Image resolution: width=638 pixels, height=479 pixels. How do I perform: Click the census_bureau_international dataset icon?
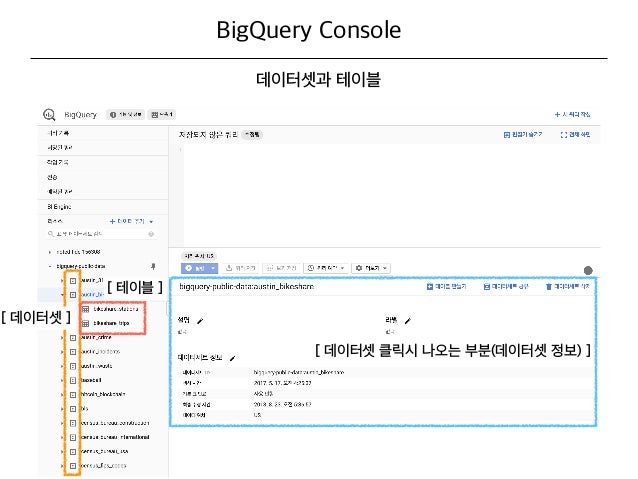pyautogui.click(x=73, y=437)
